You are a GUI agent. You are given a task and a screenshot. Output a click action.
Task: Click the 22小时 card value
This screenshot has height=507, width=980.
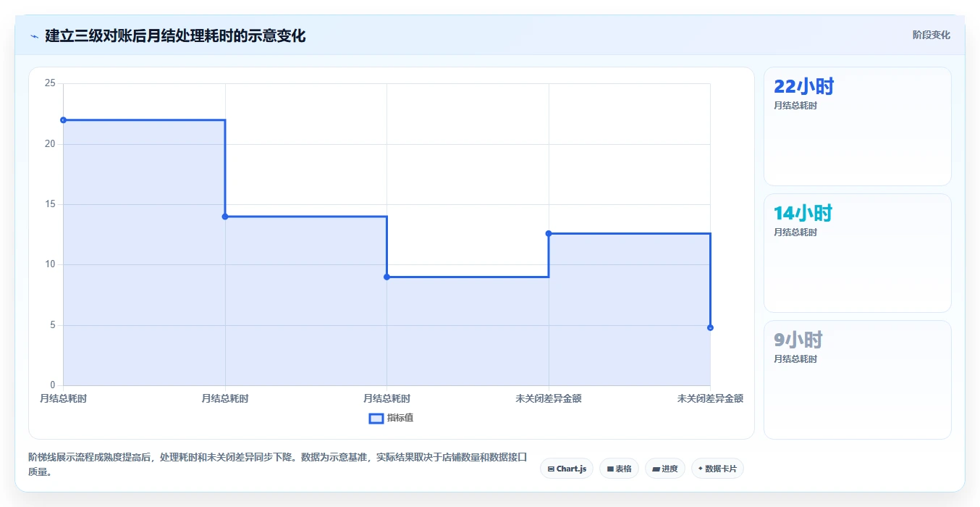[x=804, y=87]
